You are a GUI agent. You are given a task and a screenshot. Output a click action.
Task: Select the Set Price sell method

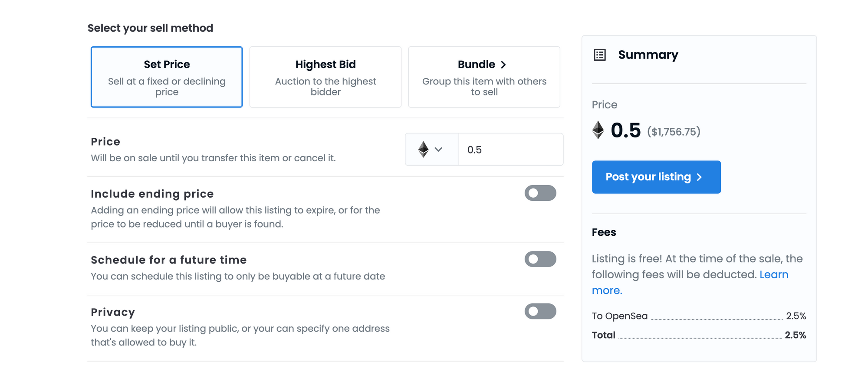tap(167, 77)
